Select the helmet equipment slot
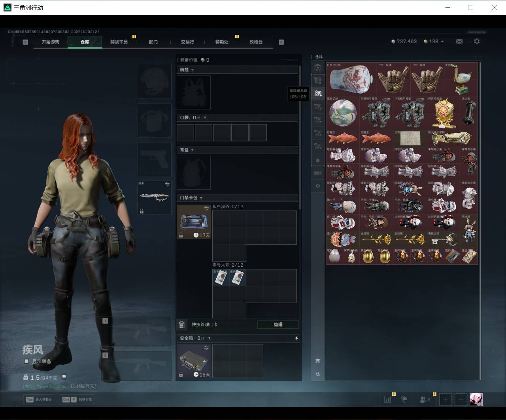 click(154, 82)
